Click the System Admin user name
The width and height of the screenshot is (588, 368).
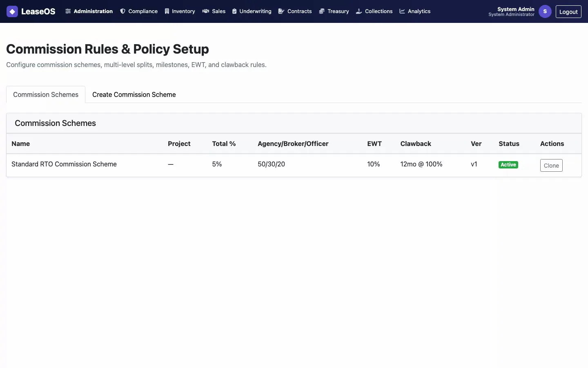(x=516, y=9)
